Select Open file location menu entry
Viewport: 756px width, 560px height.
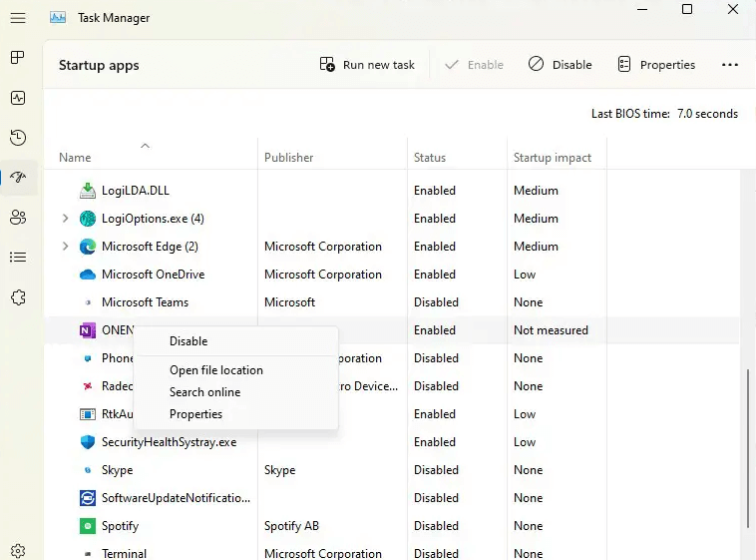point(216,370)
